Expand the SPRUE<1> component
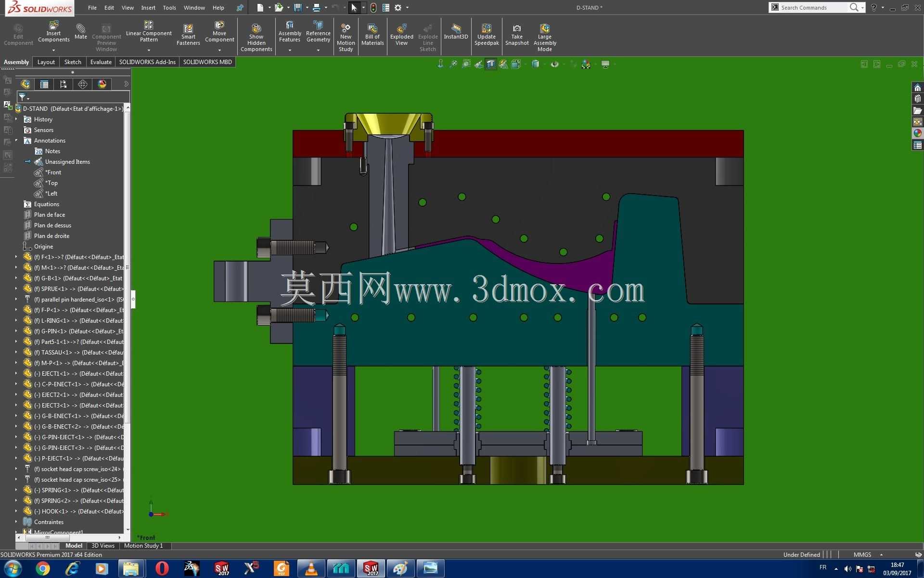 (x=16, y=289)
